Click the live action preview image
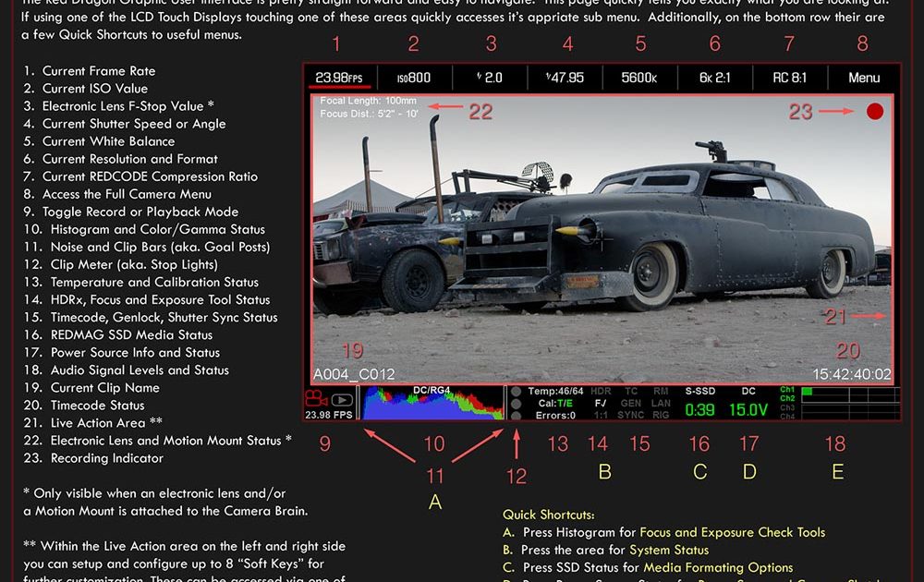This screenshot has height=582, width=924. click(602, 240)
